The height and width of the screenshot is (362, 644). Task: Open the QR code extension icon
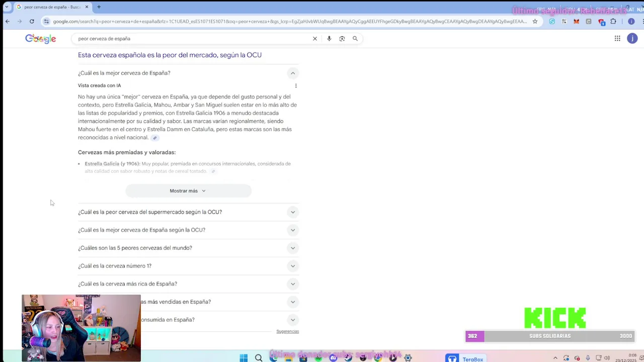point(565,21)
